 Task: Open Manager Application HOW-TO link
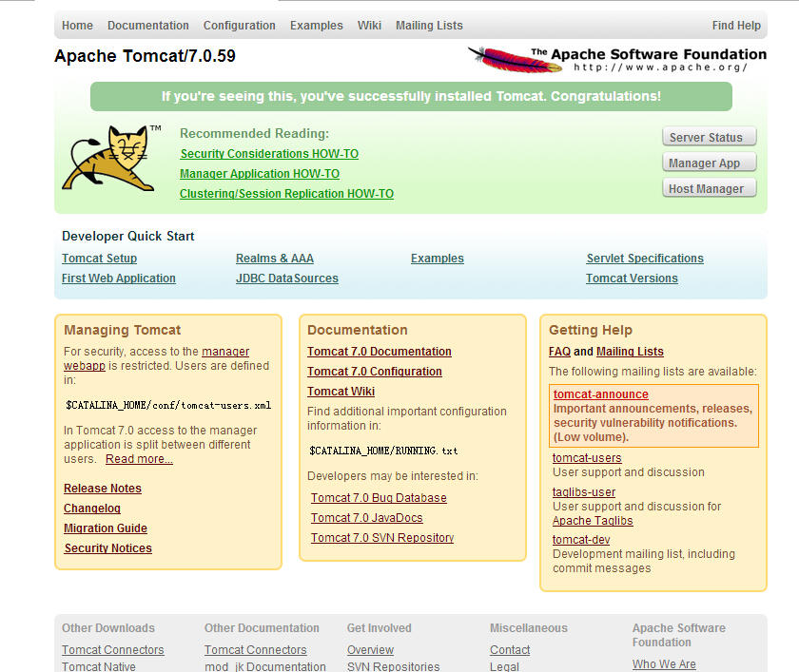260,174
